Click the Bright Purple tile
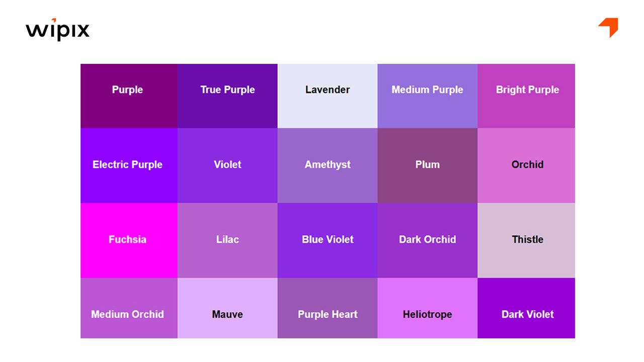This screenshot has height=362, width=644. tap(526, 96)
